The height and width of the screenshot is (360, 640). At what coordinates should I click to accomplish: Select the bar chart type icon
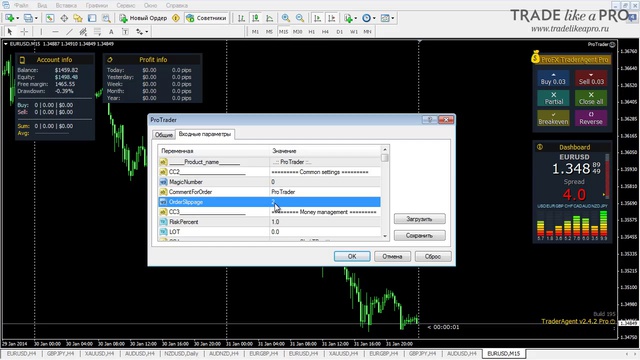[242, 18]
